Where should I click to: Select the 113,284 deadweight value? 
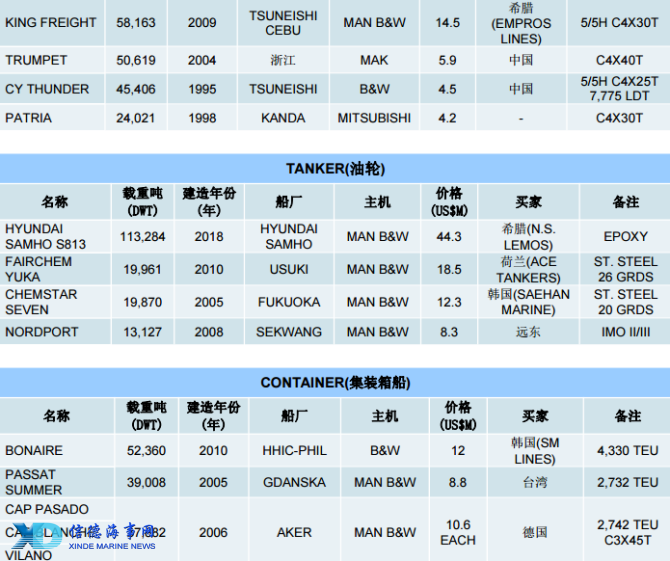point(142,236)
